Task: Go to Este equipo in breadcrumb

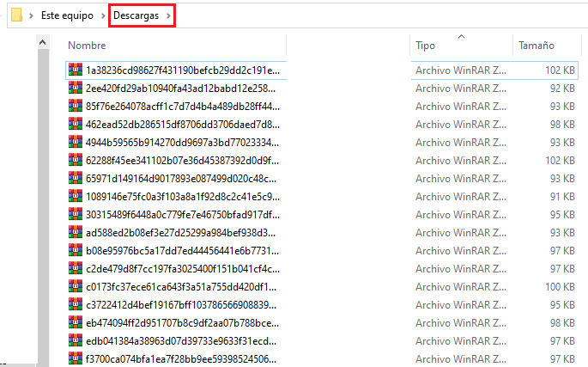Action: [x=67, y=16]
